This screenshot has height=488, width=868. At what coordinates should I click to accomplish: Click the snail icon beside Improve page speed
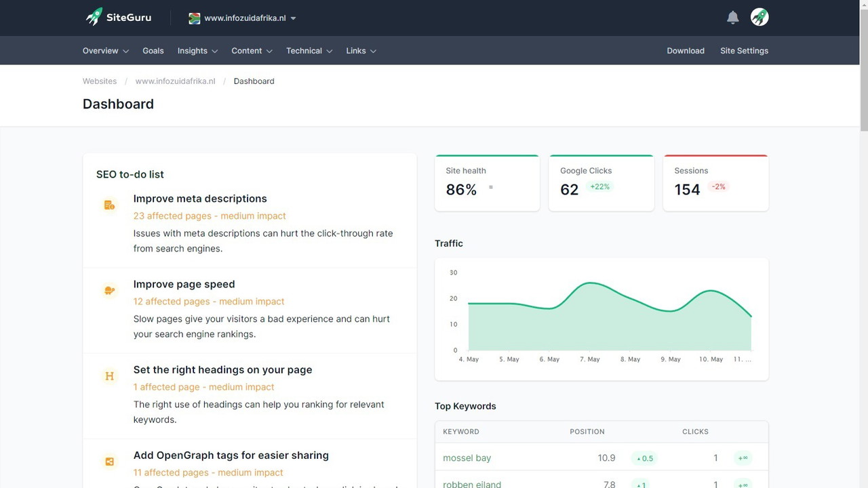click(x=109, y=290)
